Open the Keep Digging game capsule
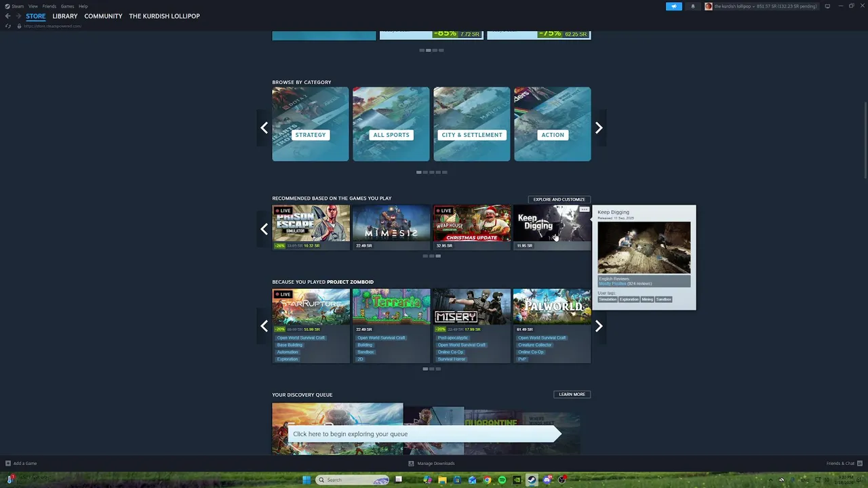Viewport: 868px width, 488px height. [x=552, y=227]
